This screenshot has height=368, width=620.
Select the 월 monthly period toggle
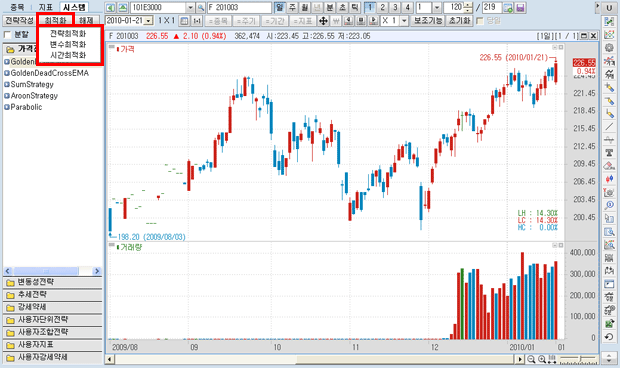tap(305, 7)
